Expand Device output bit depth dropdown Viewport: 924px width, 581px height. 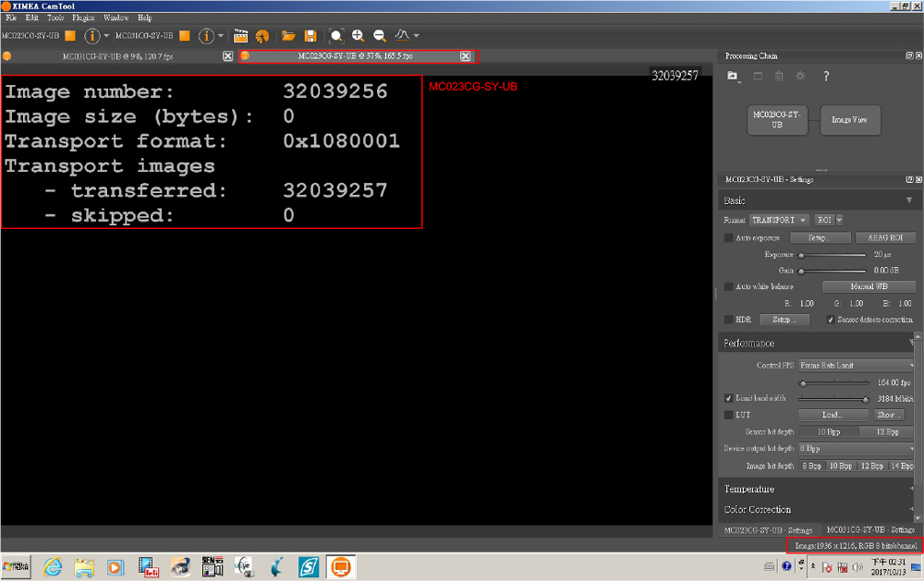pos(857,449)
